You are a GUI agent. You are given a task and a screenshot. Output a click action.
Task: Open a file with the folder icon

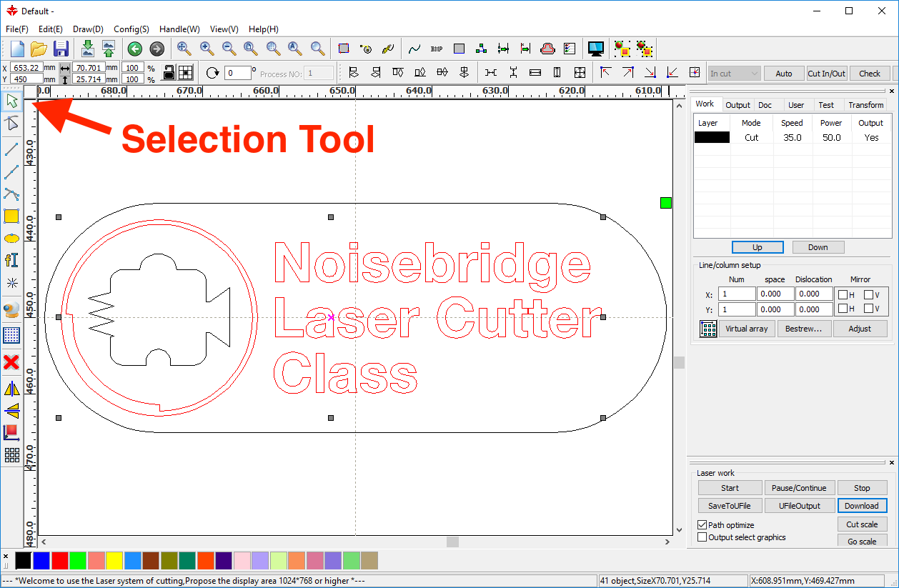coord(39,49)
